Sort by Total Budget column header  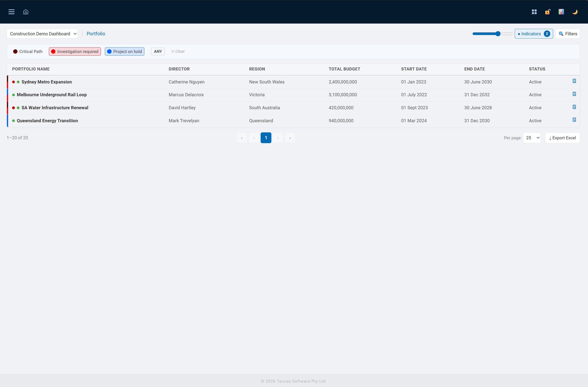pos(344,69)
